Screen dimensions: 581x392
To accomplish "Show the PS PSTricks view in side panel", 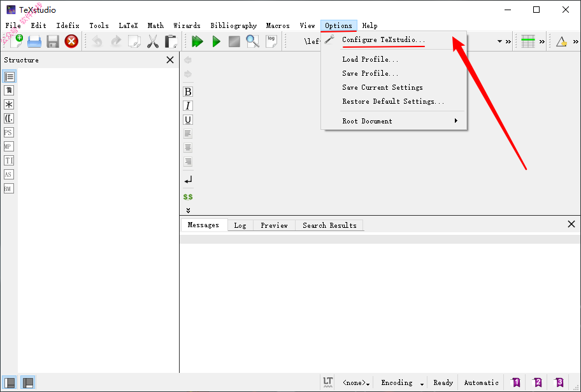I will point(9,132).
